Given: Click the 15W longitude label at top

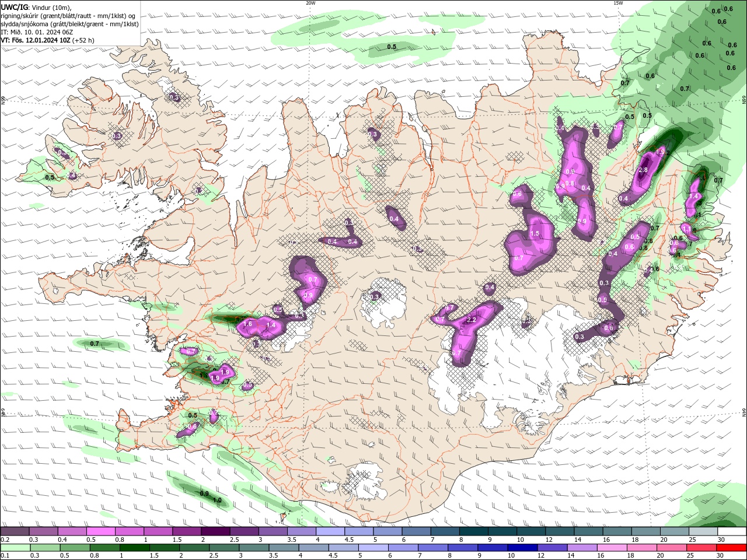Looking at the screenshot, I should coord(618,3).
